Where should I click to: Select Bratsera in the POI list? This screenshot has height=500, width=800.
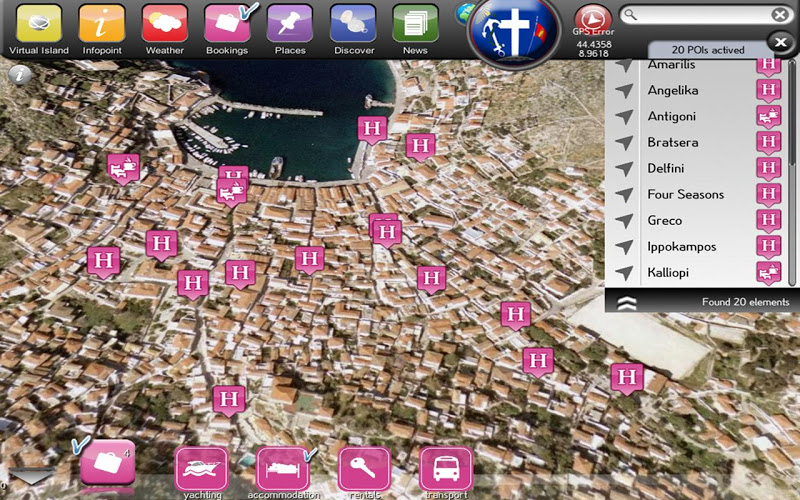click(672, 142)
